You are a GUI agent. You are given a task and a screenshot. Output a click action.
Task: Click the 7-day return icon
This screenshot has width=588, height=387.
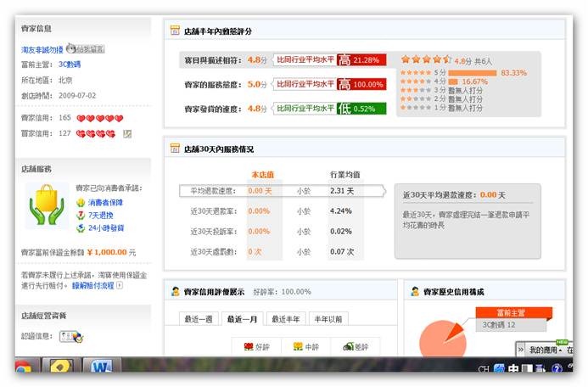coord(81,216)
